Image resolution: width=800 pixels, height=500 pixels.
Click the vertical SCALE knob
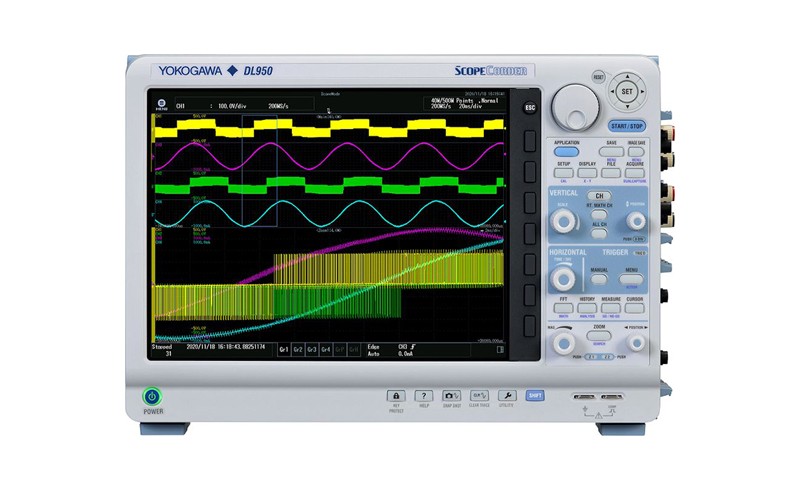564,221
